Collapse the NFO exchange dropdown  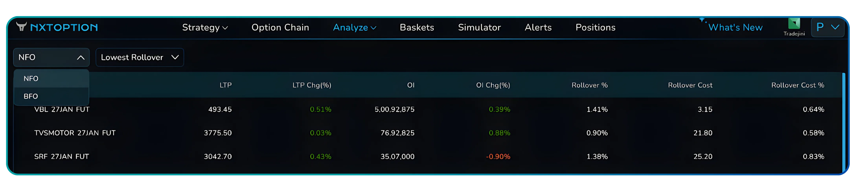(x=51, y=57)
